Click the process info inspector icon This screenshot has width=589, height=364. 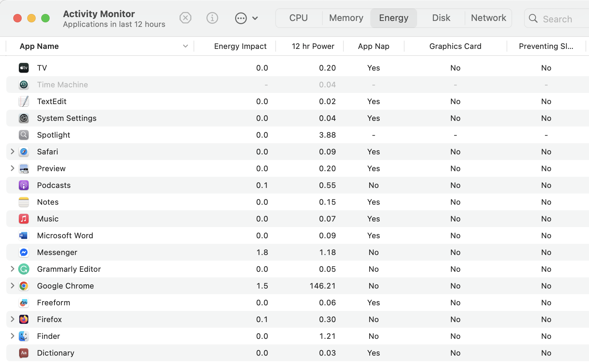tap(212, 18)
